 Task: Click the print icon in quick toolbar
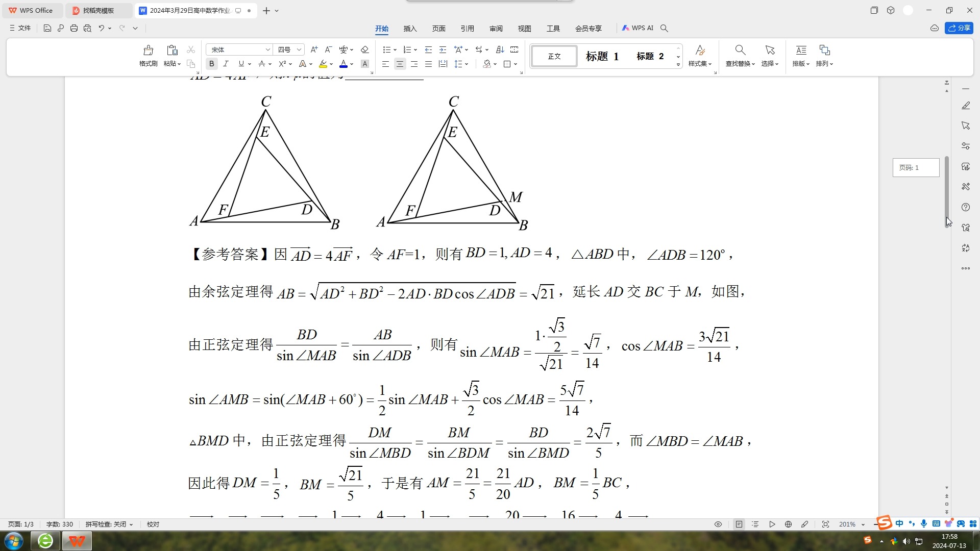click(74, 28)
